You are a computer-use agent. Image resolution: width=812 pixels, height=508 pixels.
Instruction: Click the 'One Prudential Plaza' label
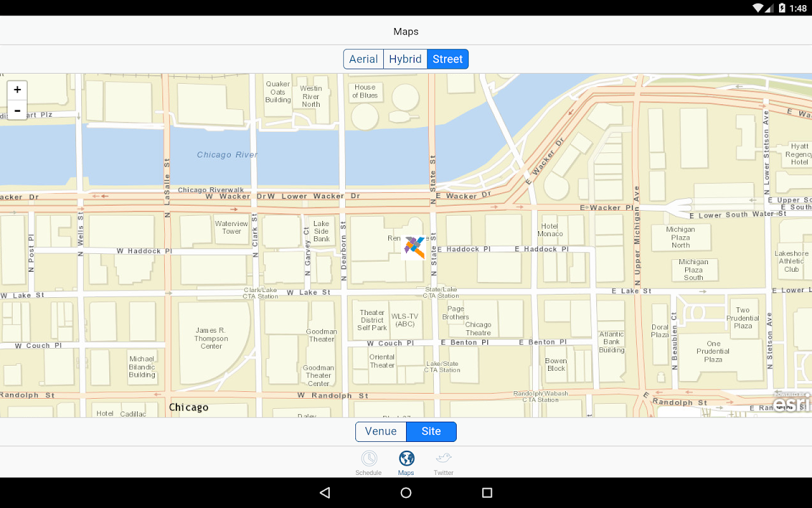pos(713,352)
